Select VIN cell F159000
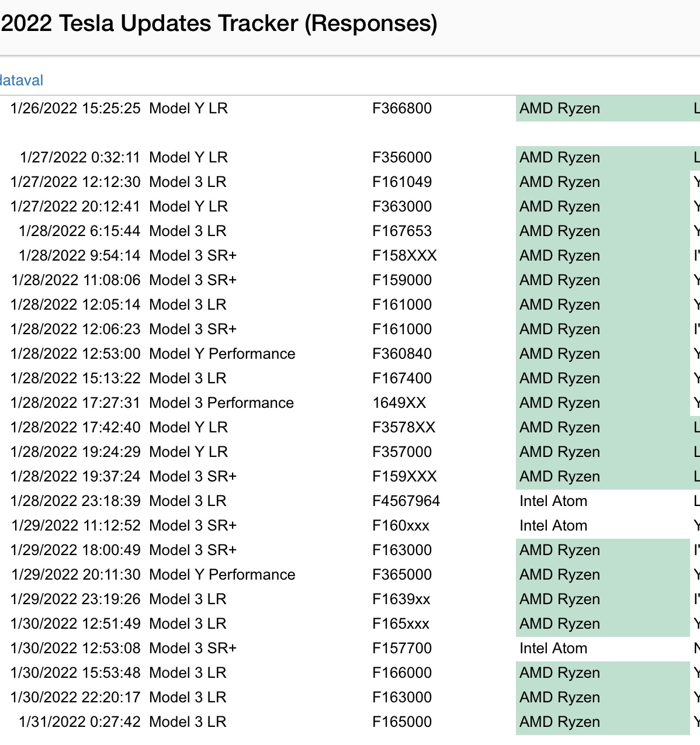Screen dimensions: 700x745 pyautogui.click(x=402, y=280)
